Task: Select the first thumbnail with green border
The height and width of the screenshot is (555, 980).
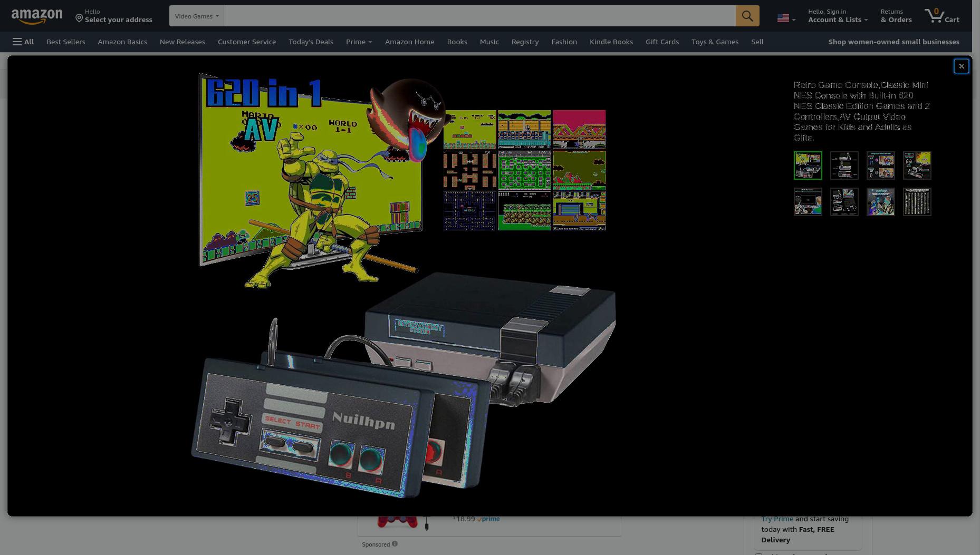Action: coord(808,165)
